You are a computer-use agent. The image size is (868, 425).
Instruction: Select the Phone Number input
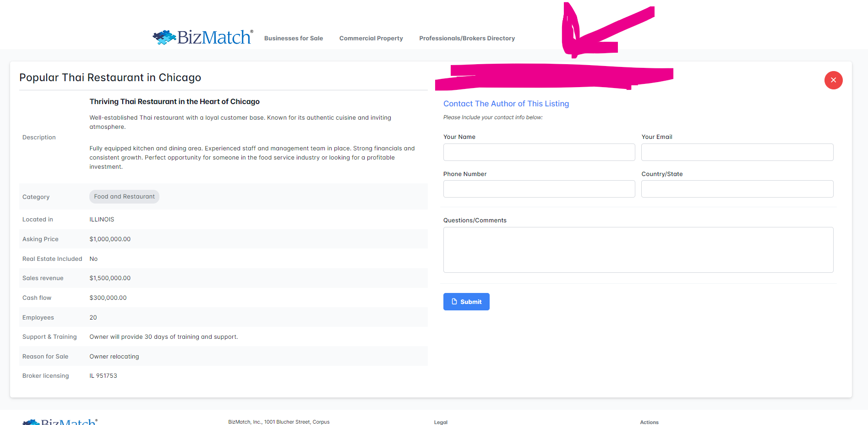[x=539, y=189]
